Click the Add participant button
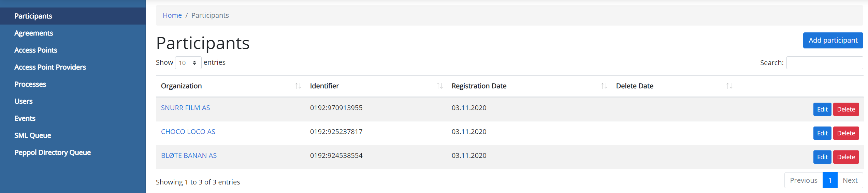The image size is (868, 193). click(833, 40)
